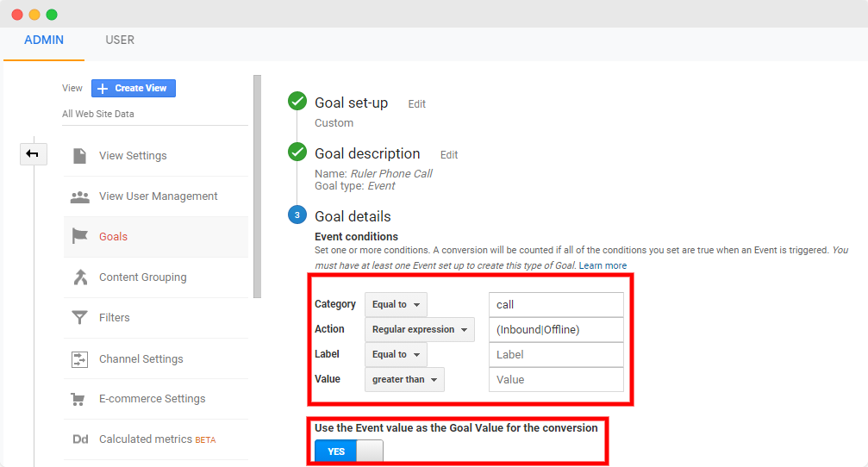Image resolution: width=868 pixels, height=467 pixels.
Task: Click Edit next to Goal description
Action: click(449, 155)
